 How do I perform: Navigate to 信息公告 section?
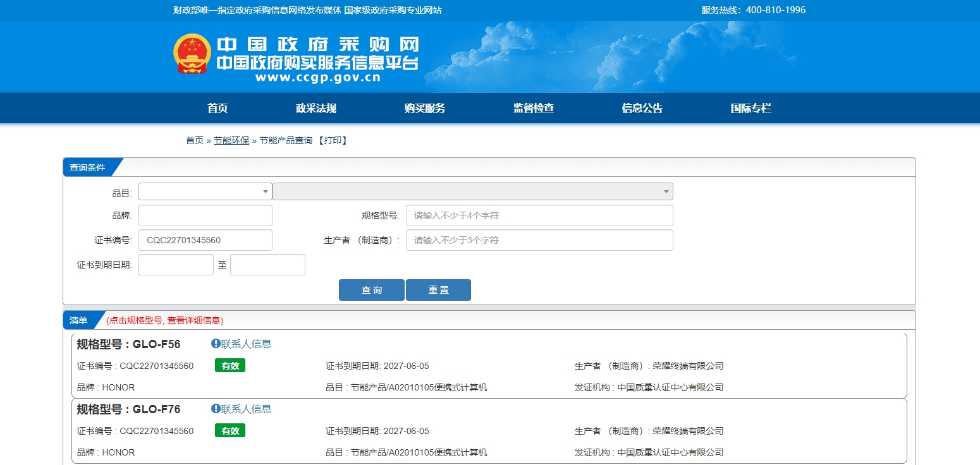point(642,108)
